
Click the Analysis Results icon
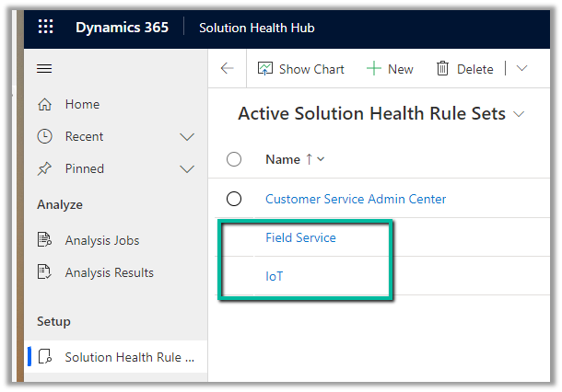(x=44, y=272)
